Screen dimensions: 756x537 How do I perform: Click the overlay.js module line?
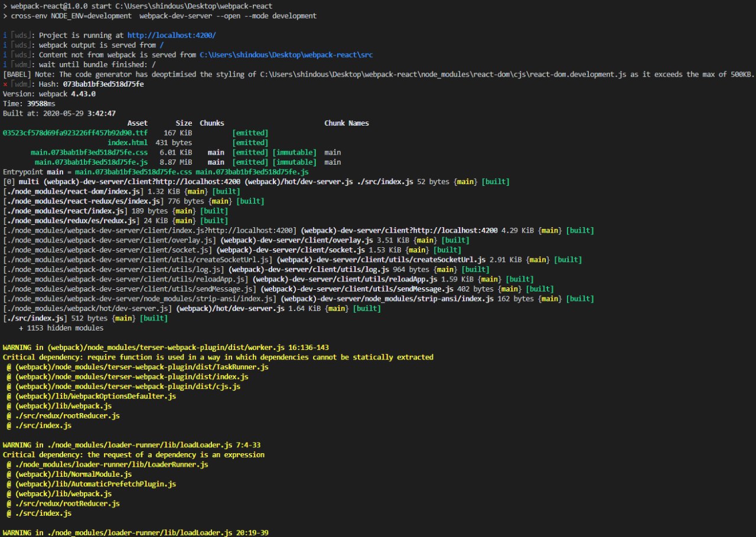point(236,240)
